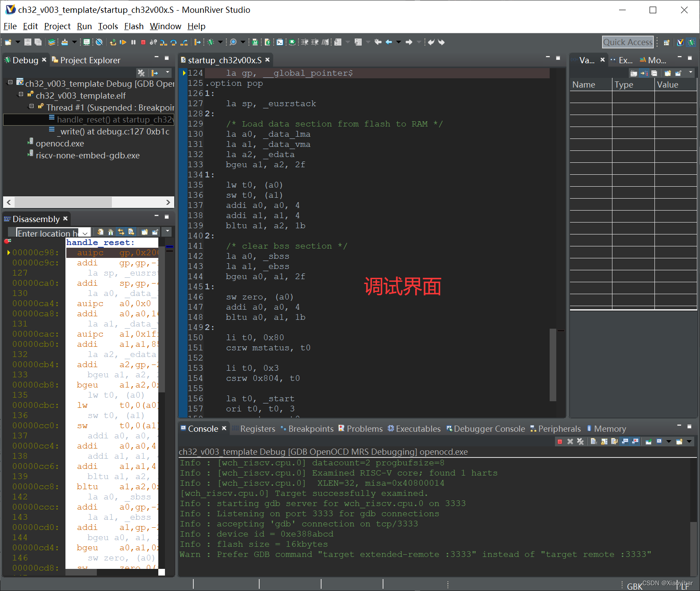Screen dimensions: 700x591
Task: Click the Save All icon in toolbar
Action: (x=38, y=42)
